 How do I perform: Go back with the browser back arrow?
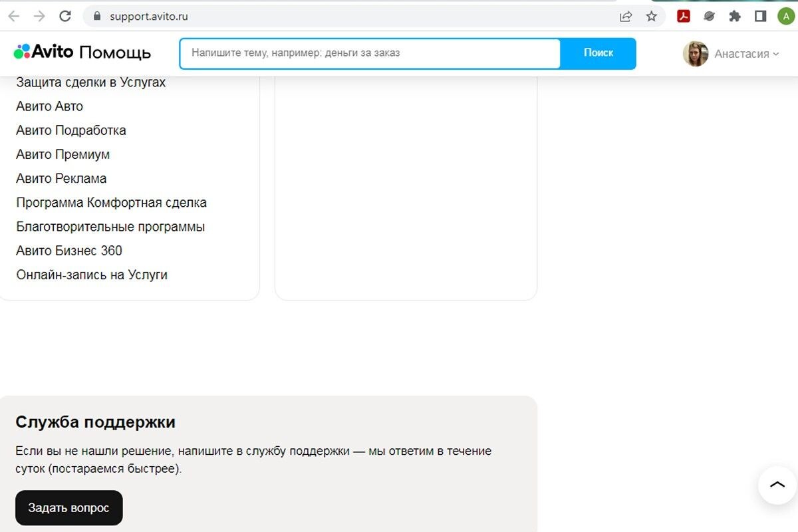(13, 16)
